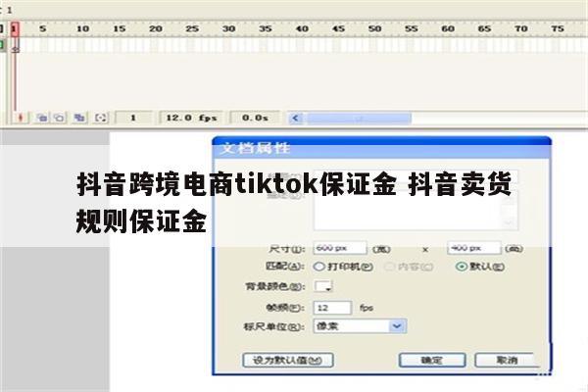Click frame number 35 on the ruler
Viewport: 588px width, 392px height.
[x=266, y=28]
